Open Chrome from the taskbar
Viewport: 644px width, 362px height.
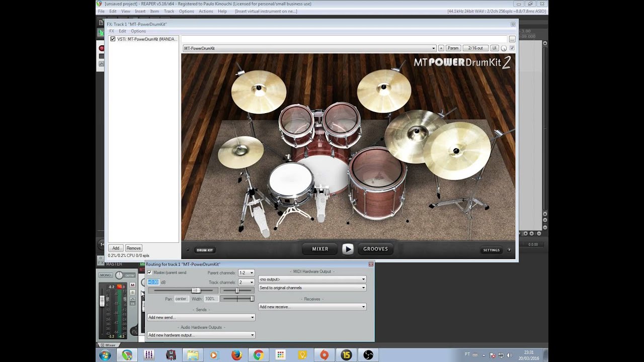(258, 355)
